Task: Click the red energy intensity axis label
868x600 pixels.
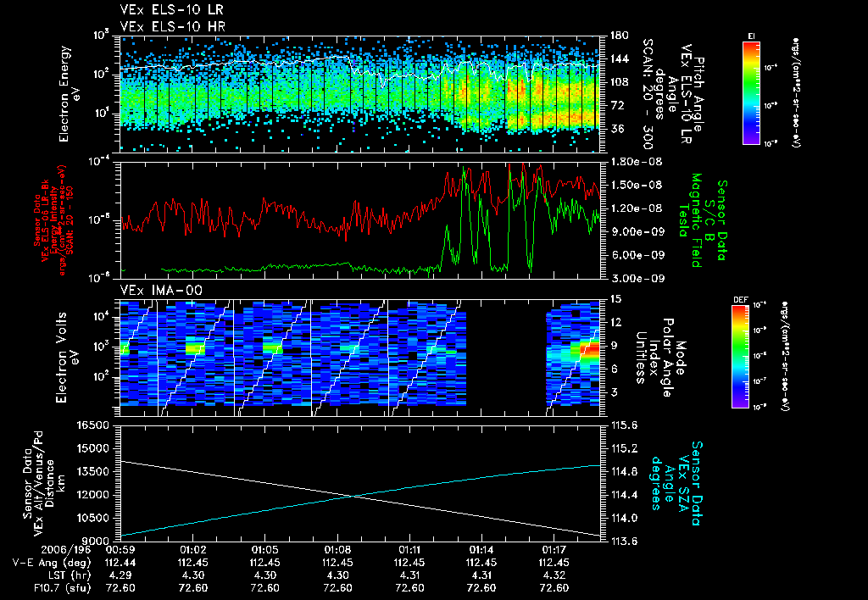Action: point(54,219)
